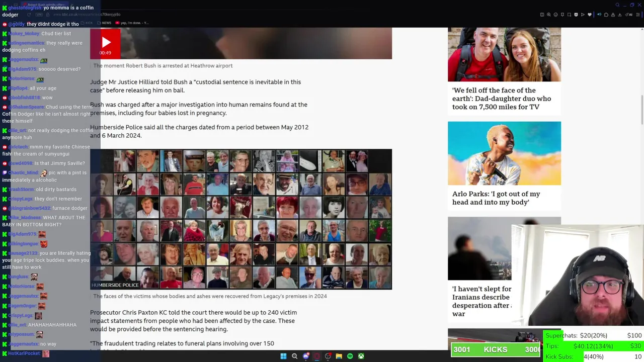Open Windows taskbar search
The image size is (644, 362).
295,356
